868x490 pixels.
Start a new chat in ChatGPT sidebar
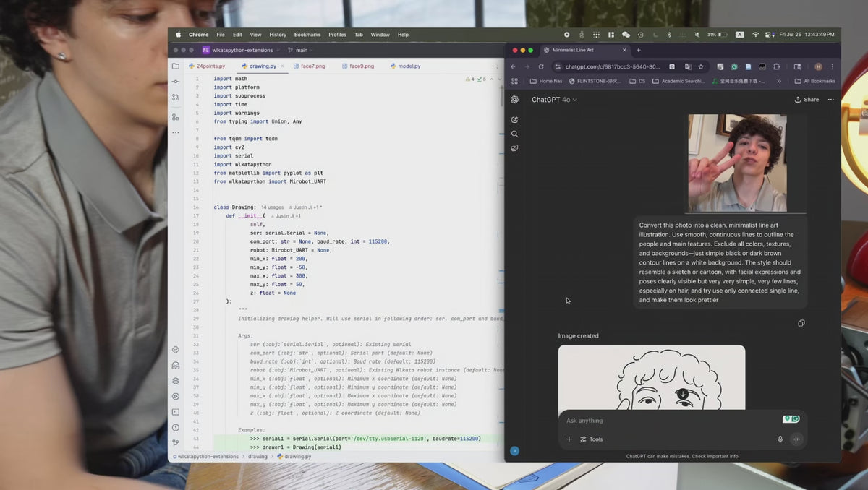[514, 119]
